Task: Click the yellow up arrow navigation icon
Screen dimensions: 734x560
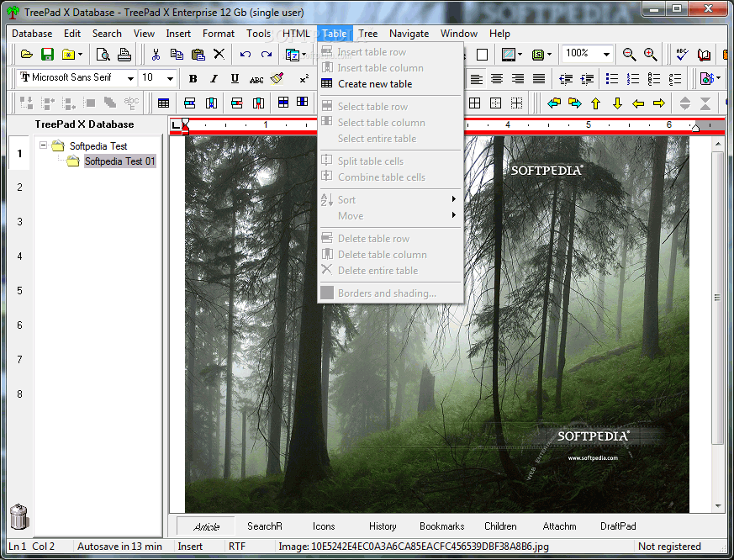Action: [x=596, y=103]
